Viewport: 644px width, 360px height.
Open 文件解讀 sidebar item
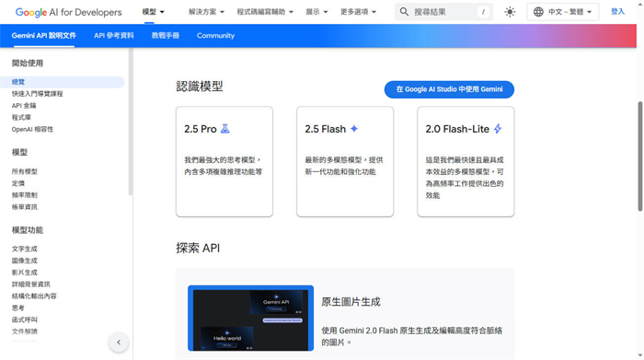[25, 331]
